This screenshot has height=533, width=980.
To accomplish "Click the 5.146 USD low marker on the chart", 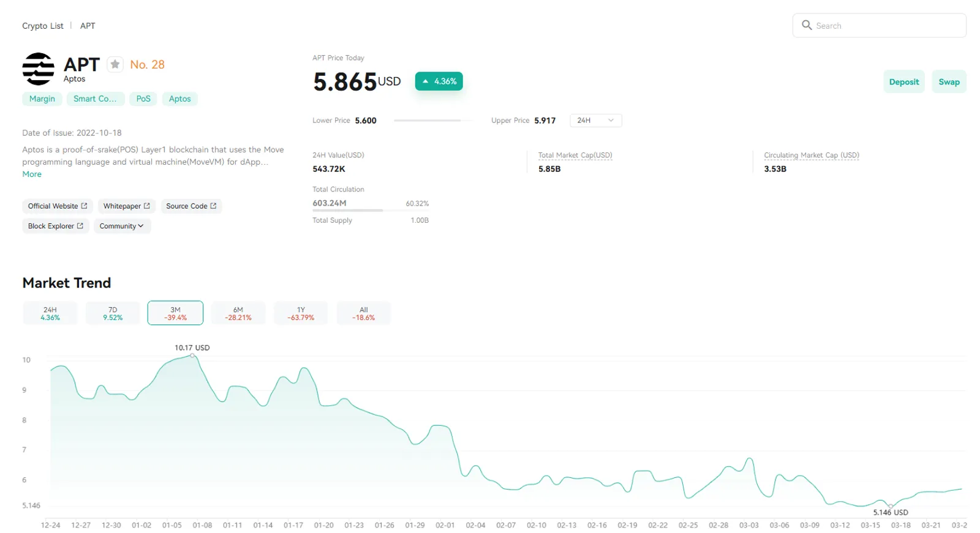I will (x=891, y=506).
